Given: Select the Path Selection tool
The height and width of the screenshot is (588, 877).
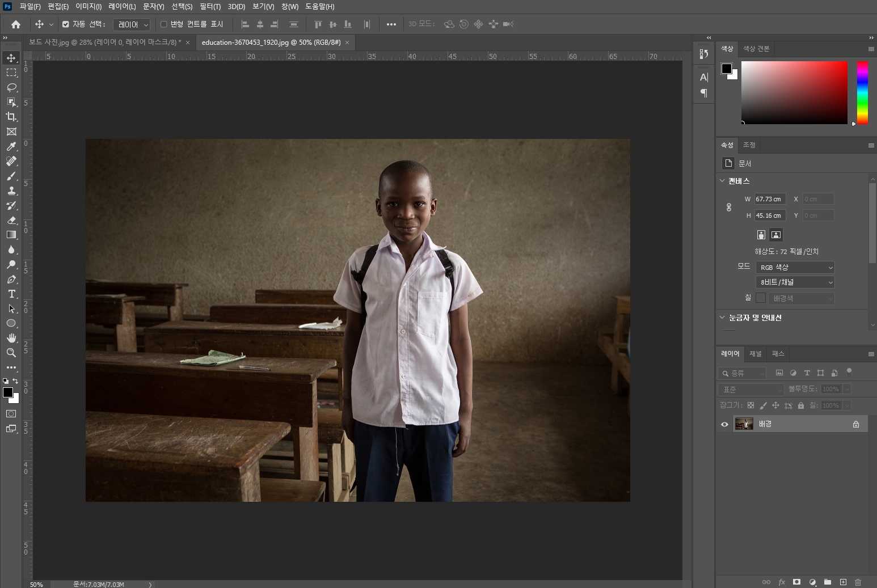Looking at the screenshot, I should point(11,308).
